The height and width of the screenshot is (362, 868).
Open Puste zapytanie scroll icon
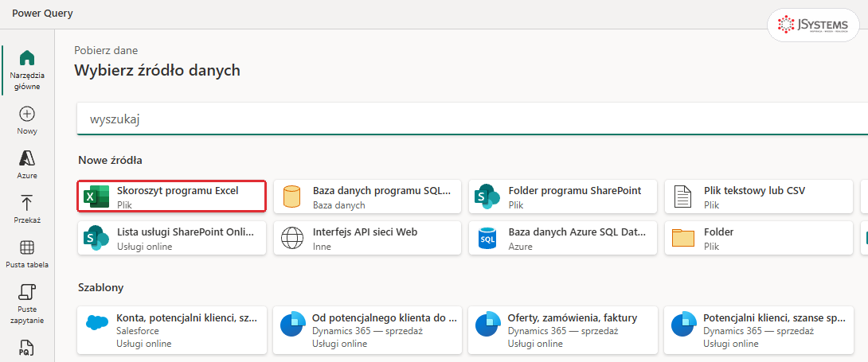[x=27, y=291]
